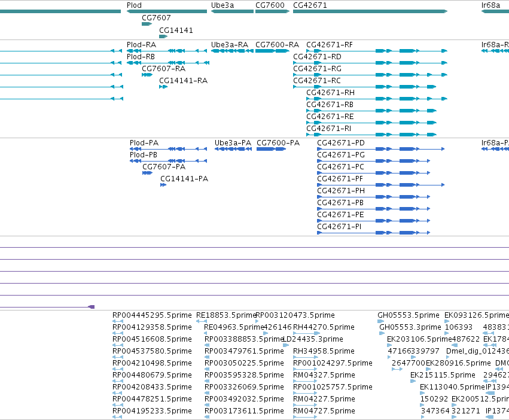The height and width of the screenshot is (420, 509).
Task: Click the CG42671-RG transcript label
Action: [317, 69]
